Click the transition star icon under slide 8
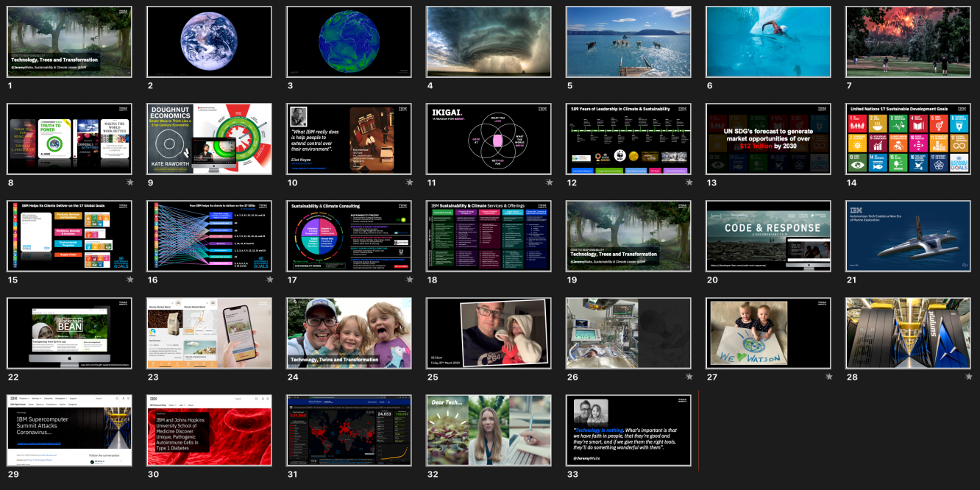 click(x=130, y=182)
